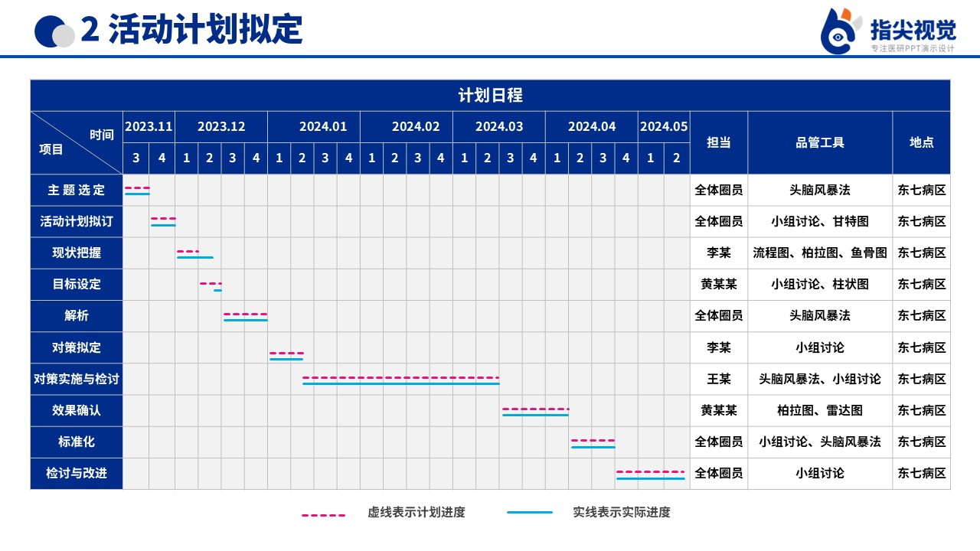
Task: Click 流程图、柏拉图、鱼骨图 tool cell
Action: (820, 253)
